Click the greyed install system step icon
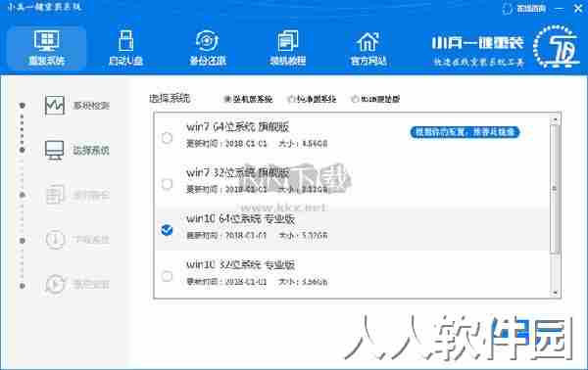This screenshot has height=370, width=588. tap(55, 284)
